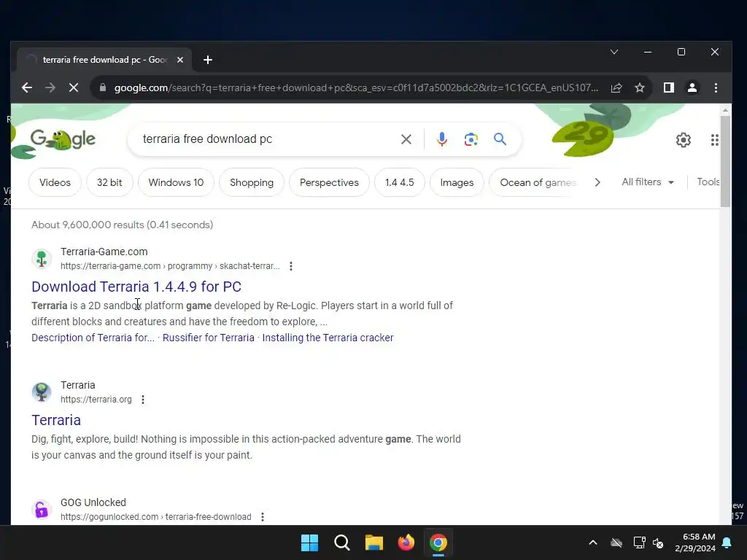This screenshot has height=560, width=747.
Task: Click the GOG Unlocked favicon
Action: (x=42, y=510)
